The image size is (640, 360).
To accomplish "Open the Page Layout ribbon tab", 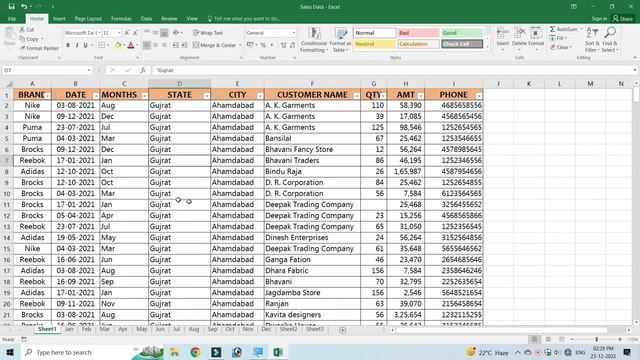I will point(88,19).
